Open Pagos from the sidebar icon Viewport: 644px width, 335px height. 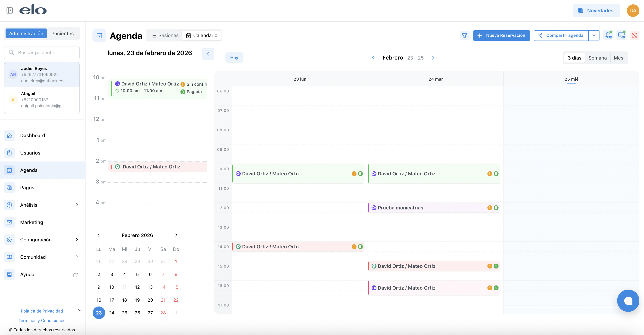[9, 187]
